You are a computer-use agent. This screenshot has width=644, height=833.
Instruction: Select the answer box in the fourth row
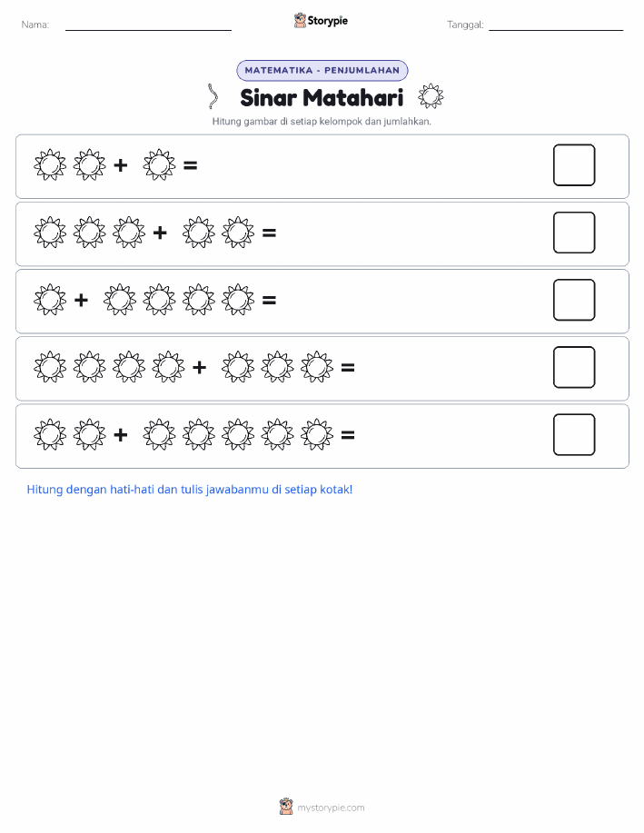point(574,368)
